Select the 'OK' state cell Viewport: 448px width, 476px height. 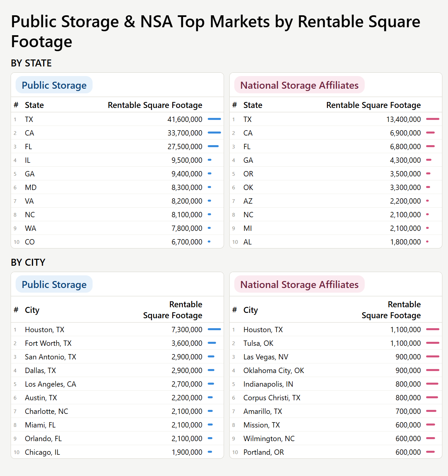[x=248, y=187]
